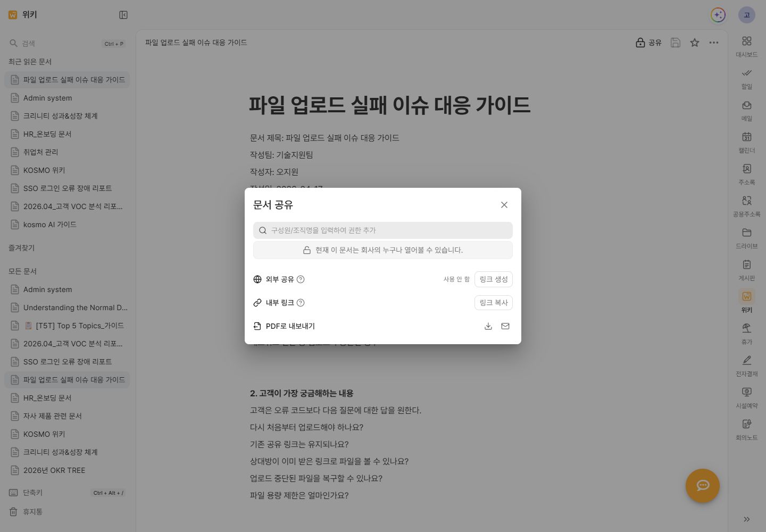Screen dimensions: 766x532
Task: Click the breadcrumb document title
Action: (x=196, y=43)
